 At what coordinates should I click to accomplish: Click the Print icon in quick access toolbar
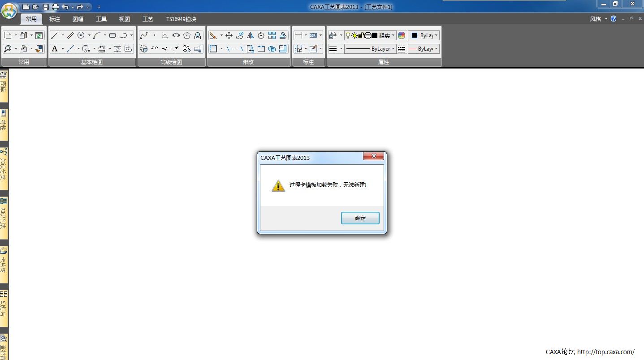(55, 7)
